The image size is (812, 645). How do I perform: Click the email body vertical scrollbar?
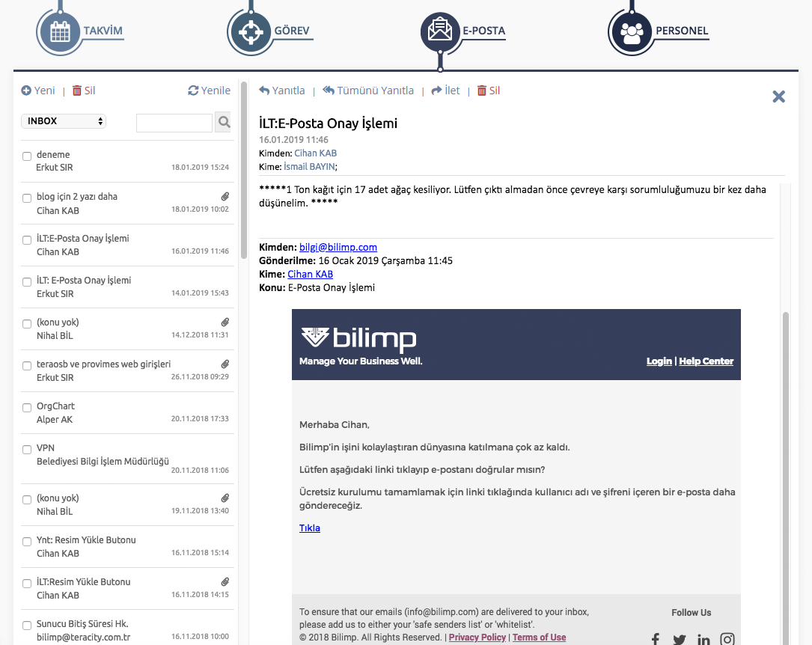pos(785,449)
